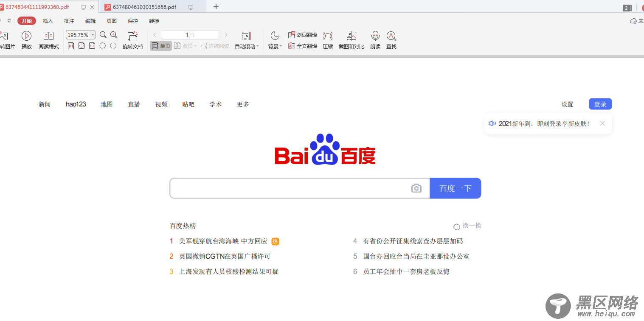Screen dimensions: 644x321
Task: Open a new tab with plus
Action: tap(216, 7)
